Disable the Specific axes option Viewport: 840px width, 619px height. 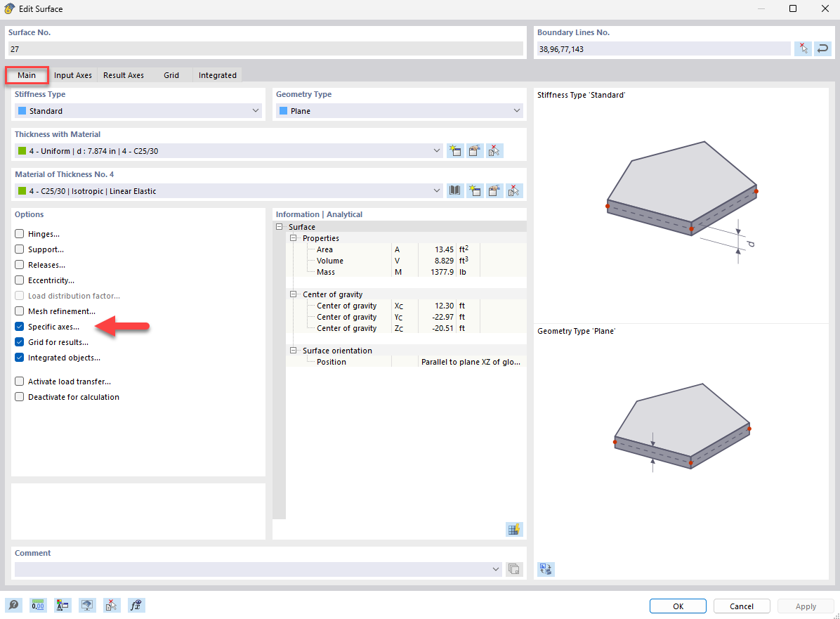tap(19, 326)
